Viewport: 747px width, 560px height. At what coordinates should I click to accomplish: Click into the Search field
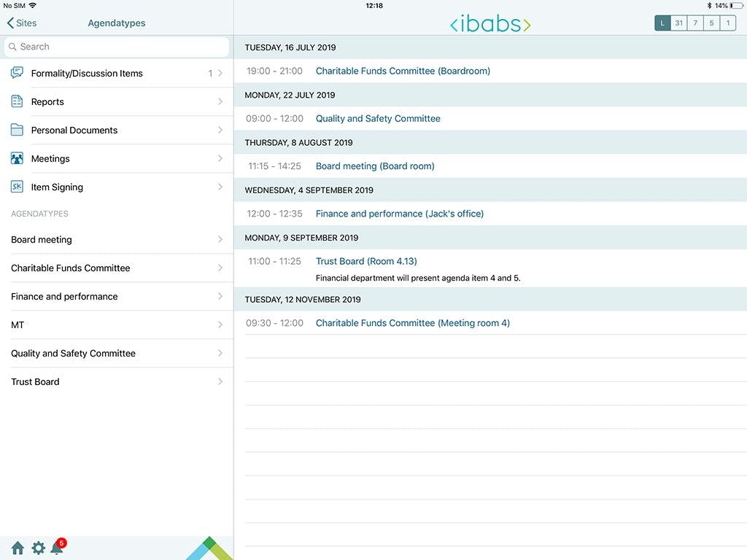click(117, 47)
